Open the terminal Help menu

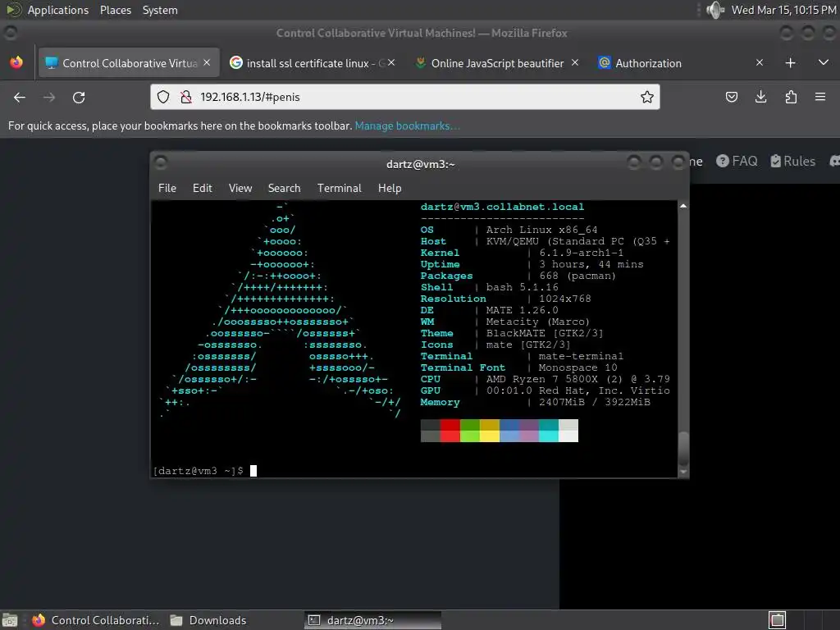[x=390, y=188]
